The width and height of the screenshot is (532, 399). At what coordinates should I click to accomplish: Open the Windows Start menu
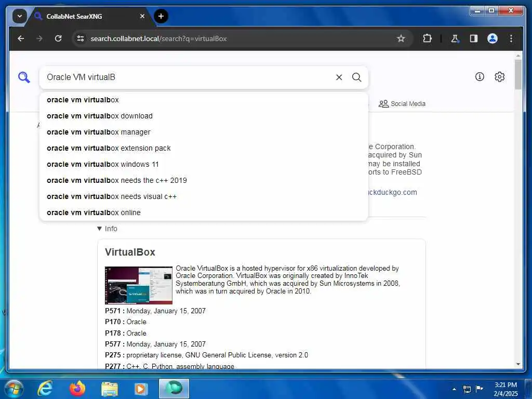coord(14,389)
